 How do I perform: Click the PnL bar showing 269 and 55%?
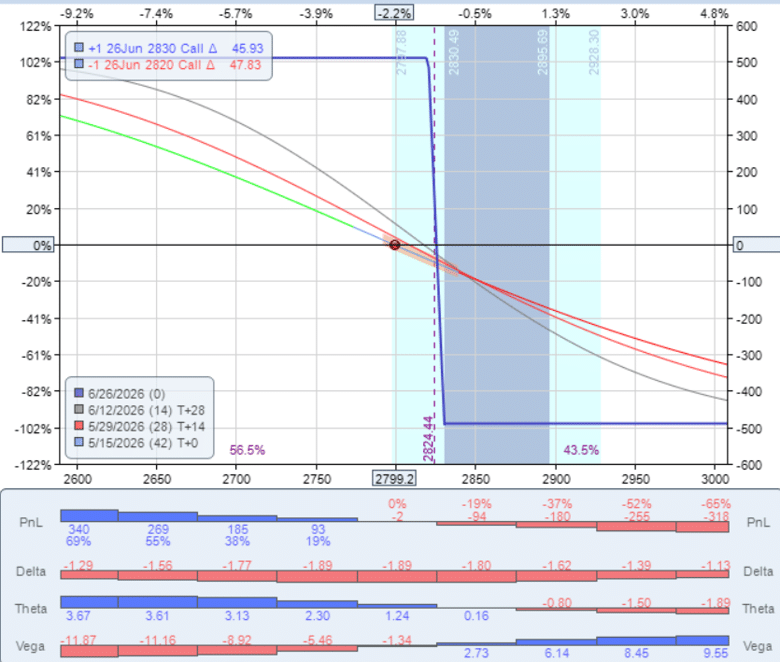point(158,517)
